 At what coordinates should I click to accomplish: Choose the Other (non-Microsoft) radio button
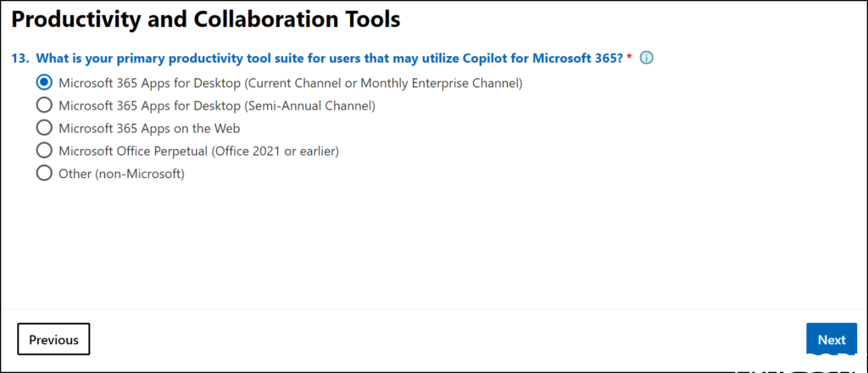43,174
